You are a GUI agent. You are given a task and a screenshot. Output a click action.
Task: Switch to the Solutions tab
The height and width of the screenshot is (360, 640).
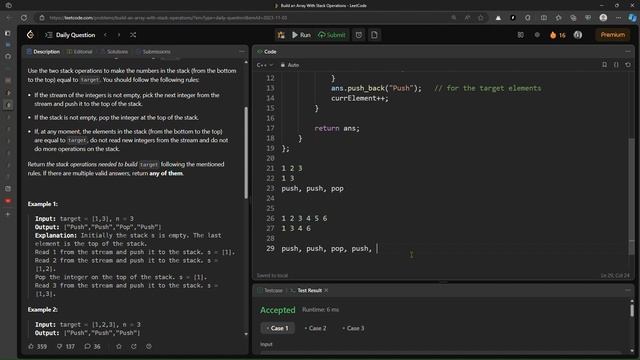tap(114, 52)
